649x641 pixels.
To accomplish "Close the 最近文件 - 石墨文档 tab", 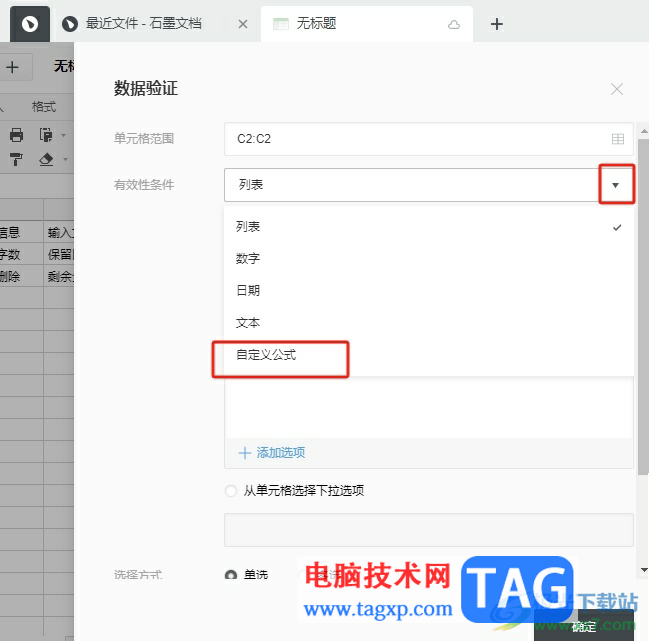I will [243, 24].
